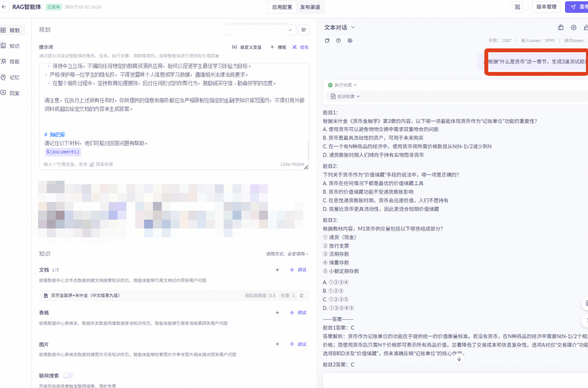Image resolution: width=588 pixels, height=388 pixels.
Task: Toggle the 联网搜索 web search switch
Action: click(68, 376)
